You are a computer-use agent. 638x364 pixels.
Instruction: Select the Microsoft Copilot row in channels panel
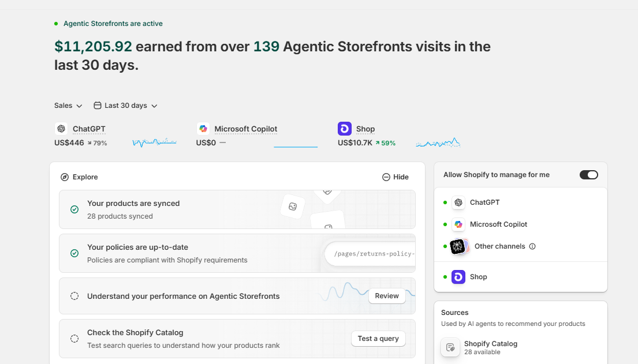[x=521, y=224]
